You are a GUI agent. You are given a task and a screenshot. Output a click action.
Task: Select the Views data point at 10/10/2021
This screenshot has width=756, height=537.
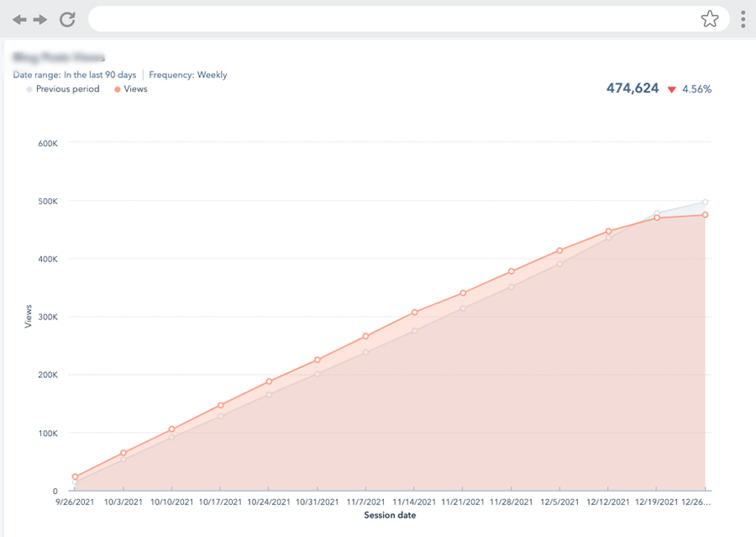[x=171, y=429]
